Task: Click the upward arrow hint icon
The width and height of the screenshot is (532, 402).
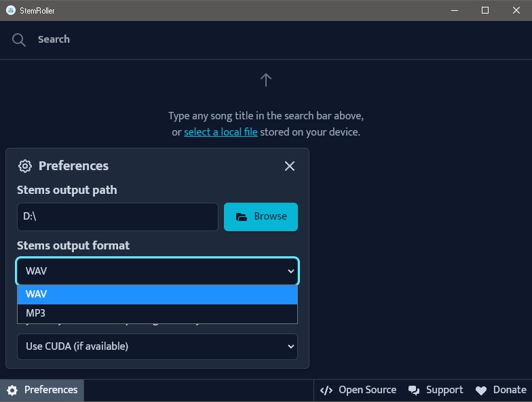Action: (x=266, y=80)
